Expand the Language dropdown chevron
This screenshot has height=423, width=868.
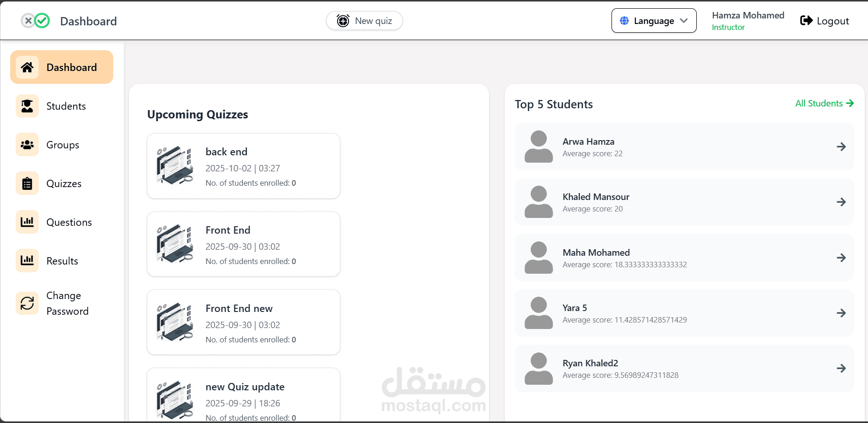coord(684,21)
